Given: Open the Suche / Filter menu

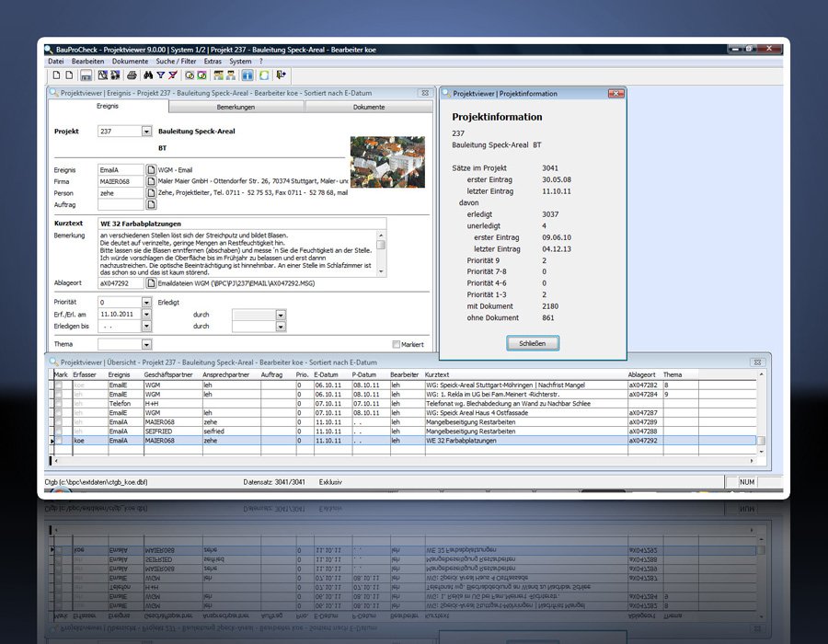Looking at the screenshot, I should 175,61.
